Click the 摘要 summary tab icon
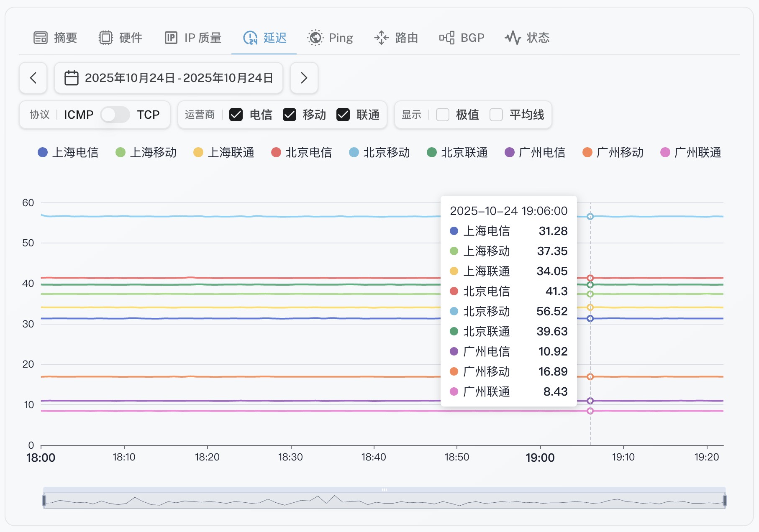 click(x=41, y=38)
